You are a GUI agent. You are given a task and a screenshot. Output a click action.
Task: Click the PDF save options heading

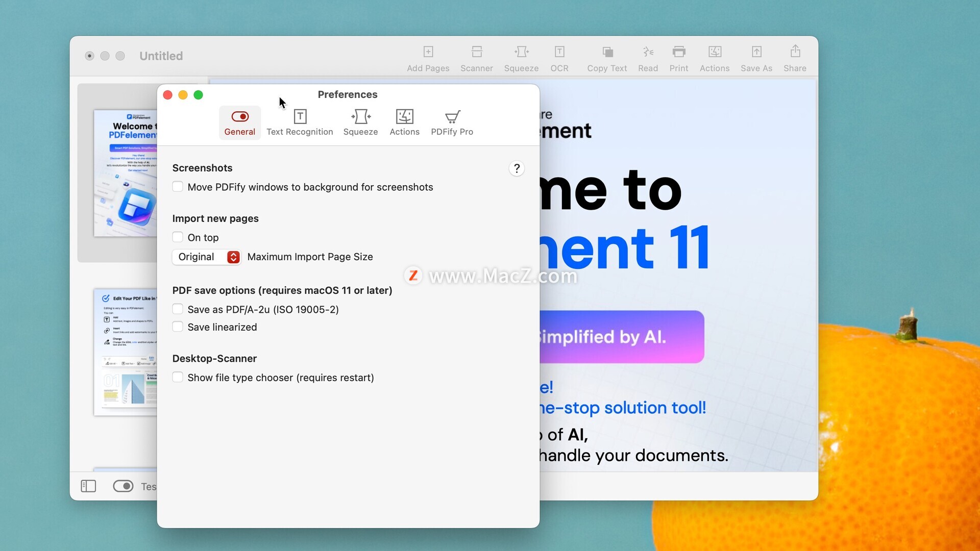[x=282, y=290]
